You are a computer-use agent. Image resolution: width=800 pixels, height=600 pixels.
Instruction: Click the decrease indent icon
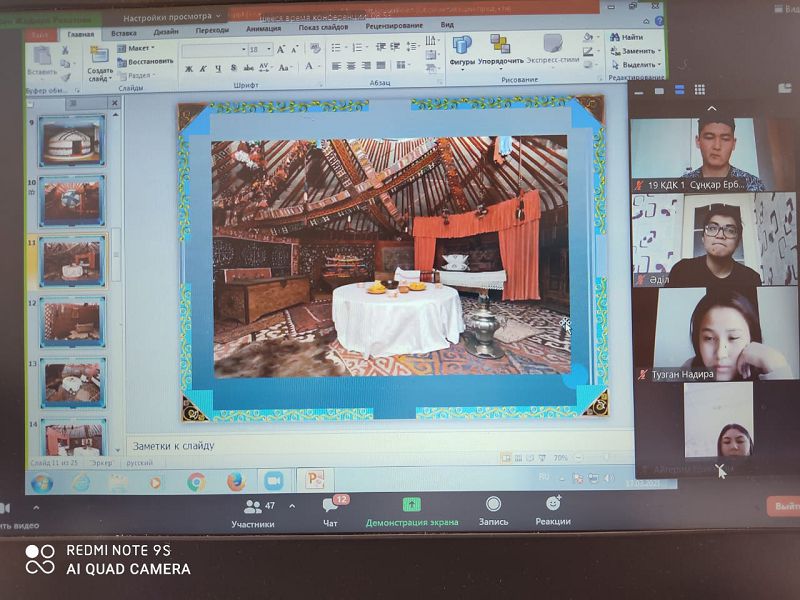381,47
